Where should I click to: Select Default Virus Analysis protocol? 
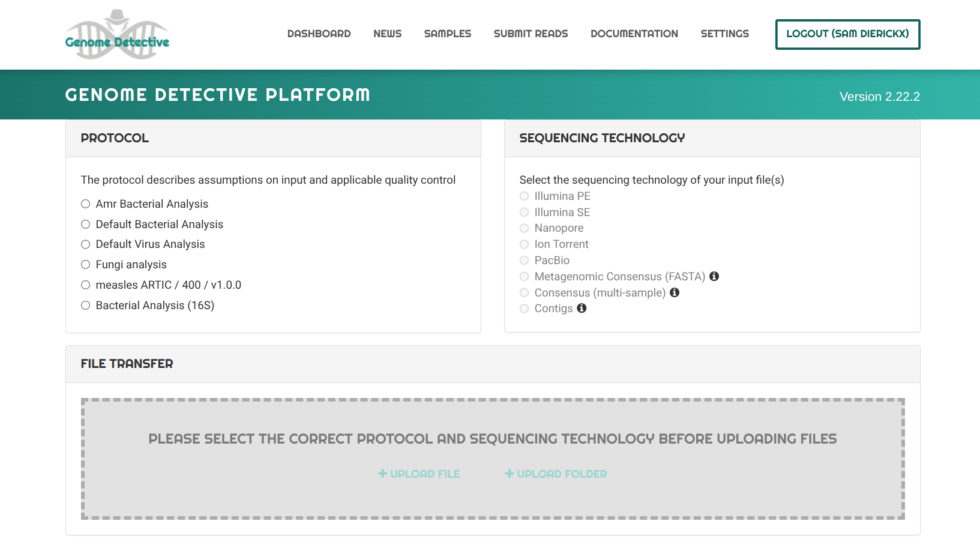click(x=86, y=244)
